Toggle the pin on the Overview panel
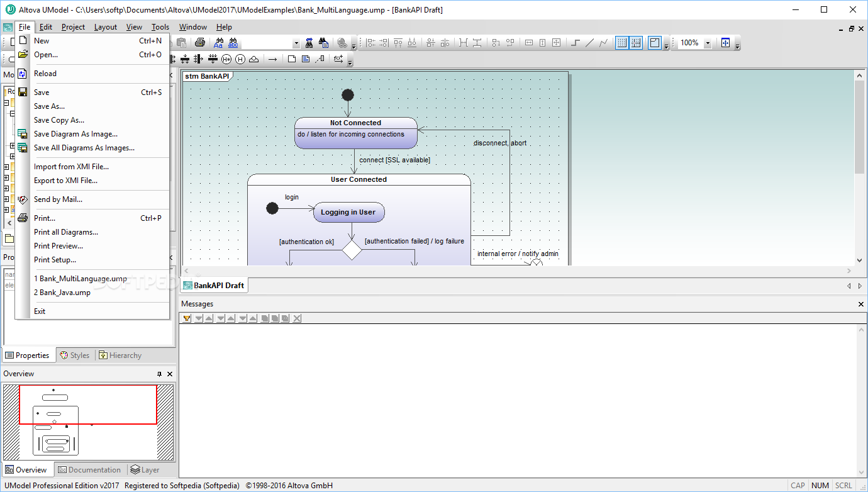The height and width of the screenshot is (492, 868). [x=159, y=374]
